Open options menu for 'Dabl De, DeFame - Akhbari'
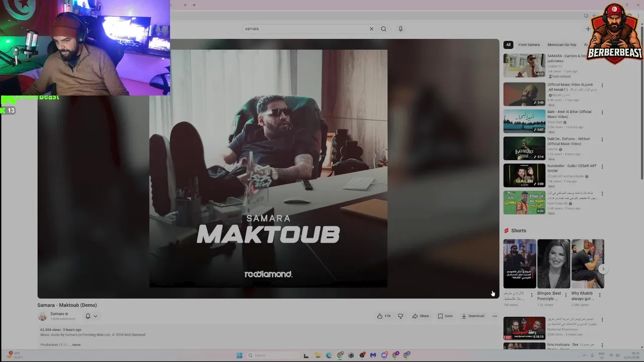Image resolution: width=644 pixels, height=362 pixels. point(602,140)
